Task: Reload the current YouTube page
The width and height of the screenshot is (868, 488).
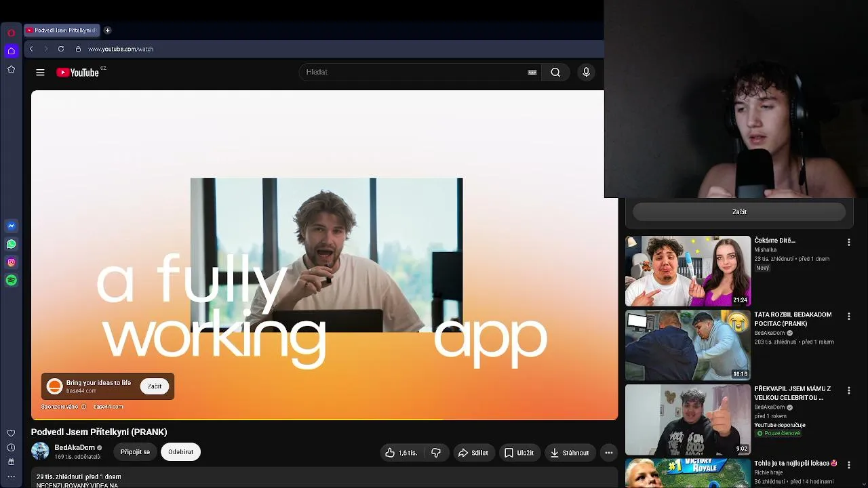Action: tap(61, 49)
